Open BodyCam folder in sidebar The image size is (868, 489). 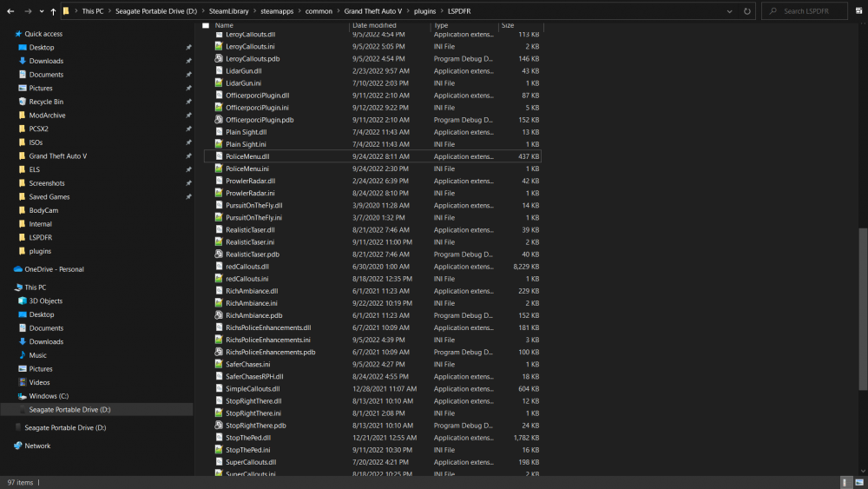43,210
